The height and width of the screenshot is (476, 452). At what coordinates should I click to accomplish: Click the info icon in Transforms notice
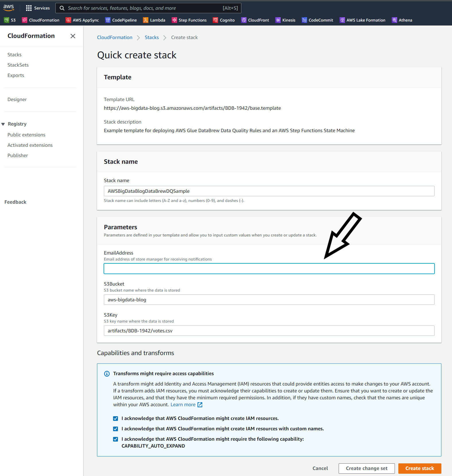[107, 374]
